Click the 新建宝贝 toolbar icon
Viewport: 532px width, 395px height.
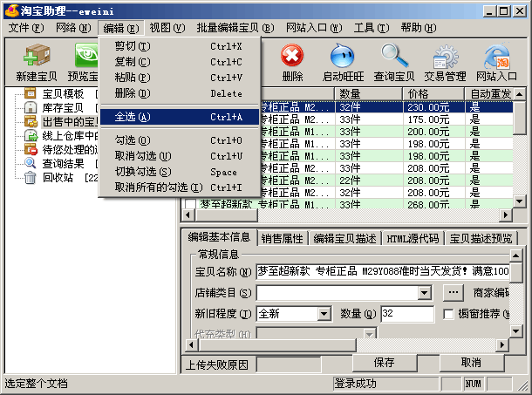point(37,55)
